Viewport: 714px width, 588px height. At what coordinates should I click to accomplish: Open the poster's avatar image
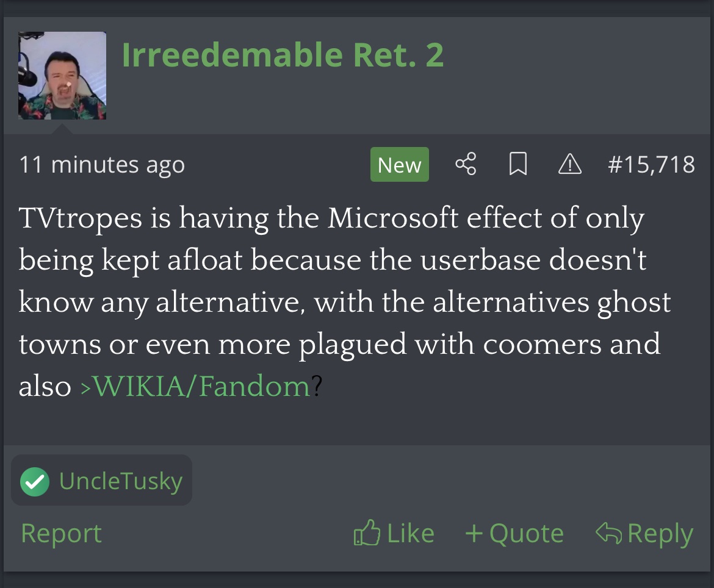tap(62, 76)
